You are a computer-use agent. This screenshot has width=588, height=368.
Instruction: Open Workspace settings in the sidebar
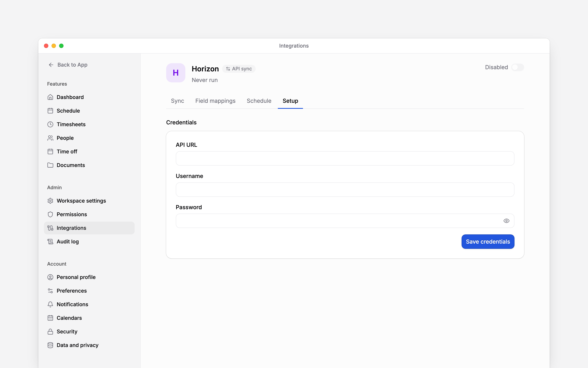click(89, 201)
